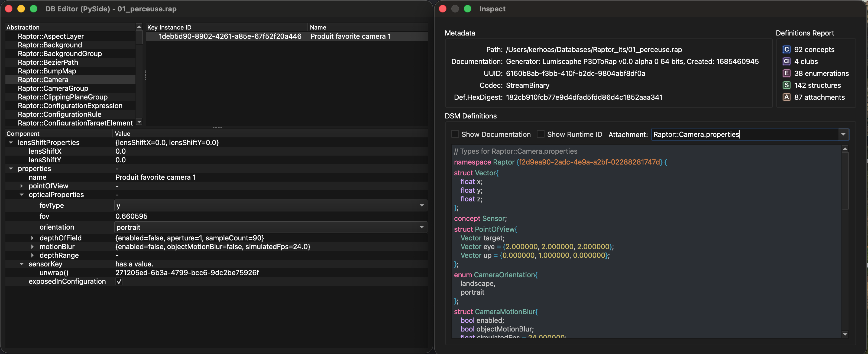Enable the Show Runtime ID checkbox

[540, 134]
